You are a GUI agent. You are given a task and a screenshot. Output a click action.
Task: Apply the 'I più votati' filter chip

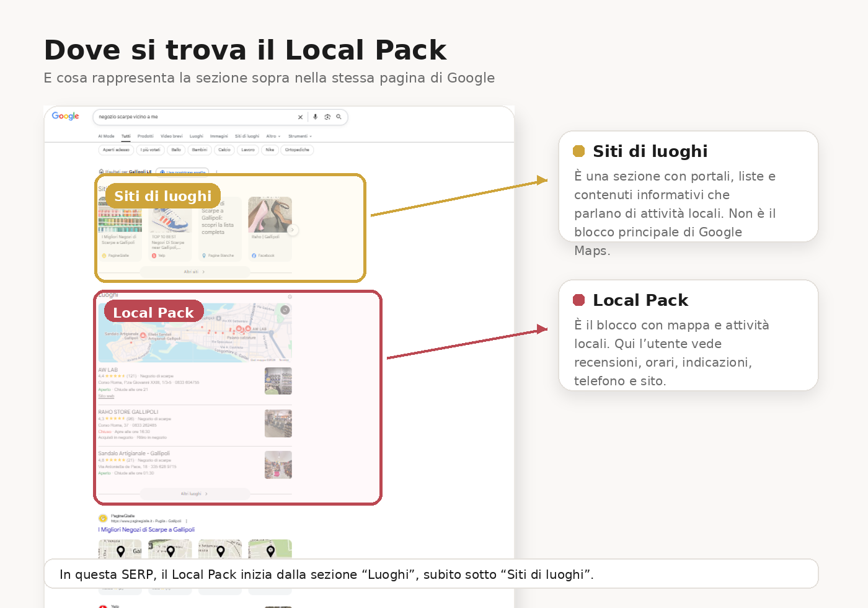point(150,150)
